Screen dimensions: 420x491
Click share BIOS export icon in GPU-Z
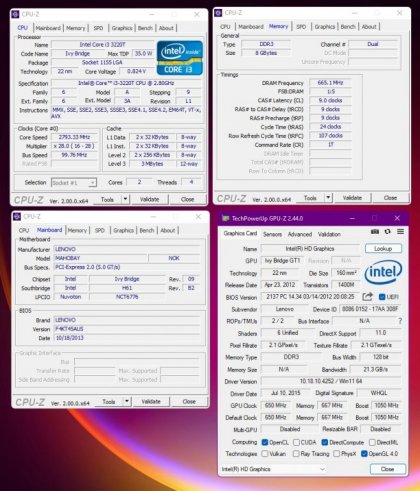[x=367, y=297]
